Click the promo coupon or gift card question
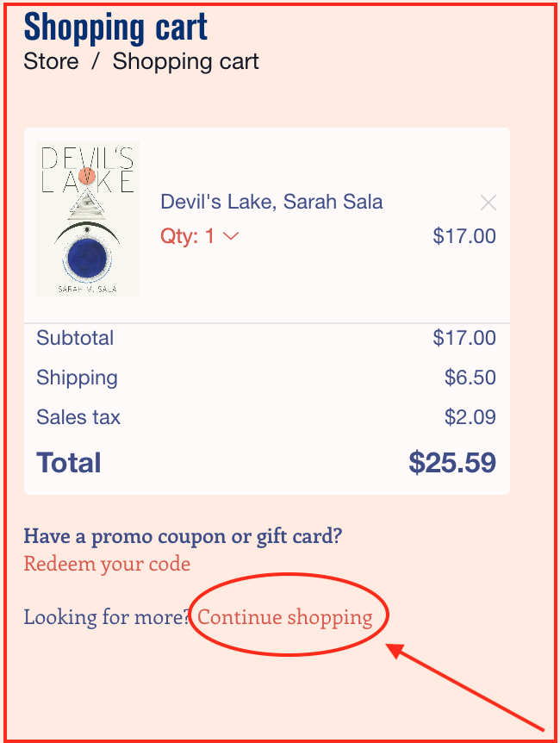This screenshot has width=560, height=743. tap(183, 536)
